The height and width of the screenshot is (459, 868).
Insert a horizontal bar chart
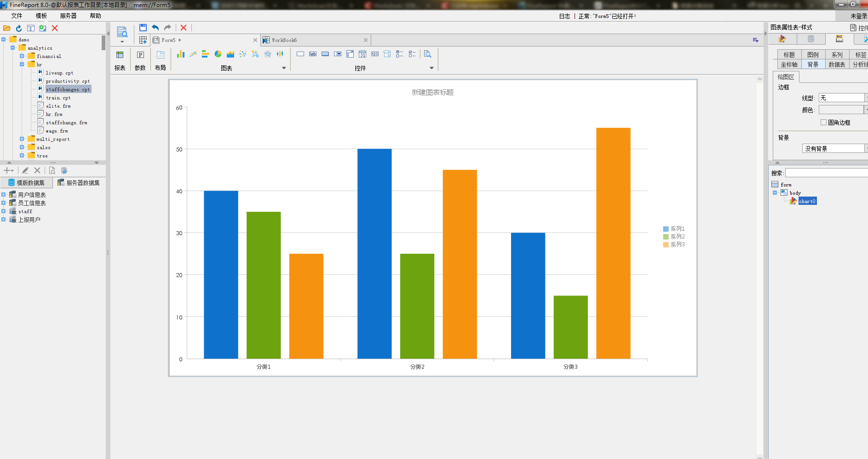[206, 54]
